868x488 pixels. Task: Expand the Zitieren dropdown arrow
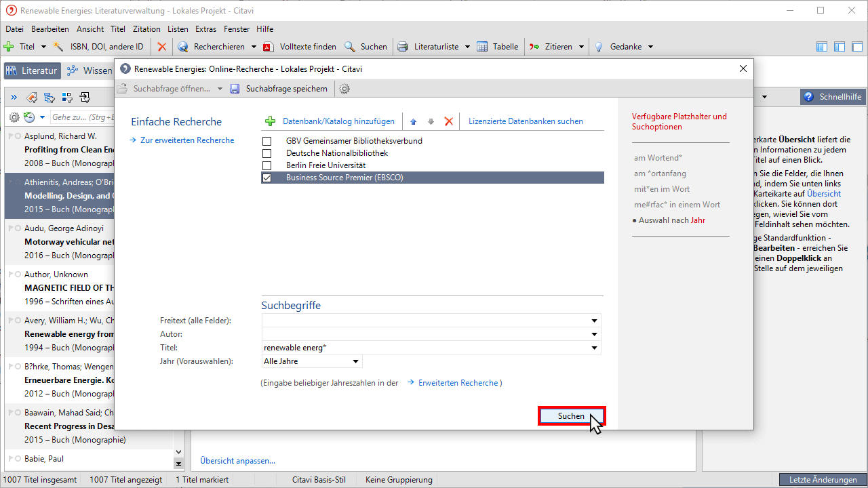[580, 47]
